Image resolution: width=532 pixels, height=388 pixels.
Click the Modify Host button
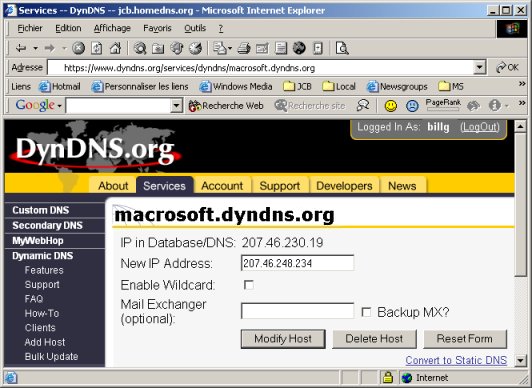pyautogui.click(x=283, y=338)
